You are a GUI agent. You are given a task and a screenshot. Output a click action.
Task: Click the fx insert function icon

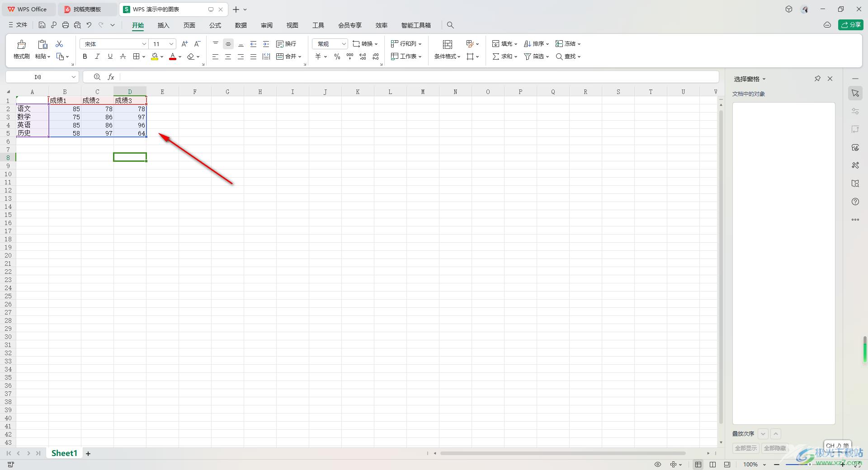(111, 77)
